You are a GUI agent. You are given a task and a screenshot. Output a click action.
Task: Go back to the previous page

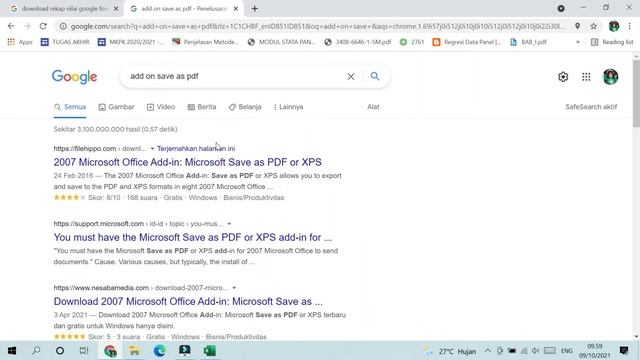[11, 26]
